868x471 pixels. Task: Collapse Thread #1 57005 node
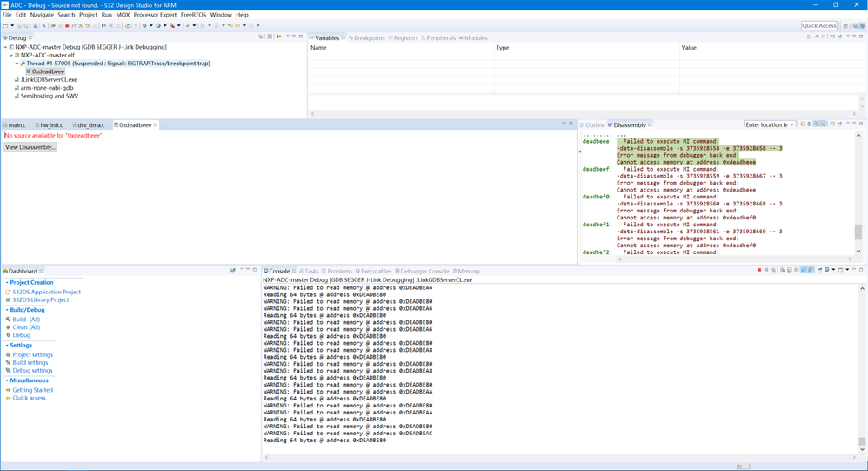tap(17, 64)
